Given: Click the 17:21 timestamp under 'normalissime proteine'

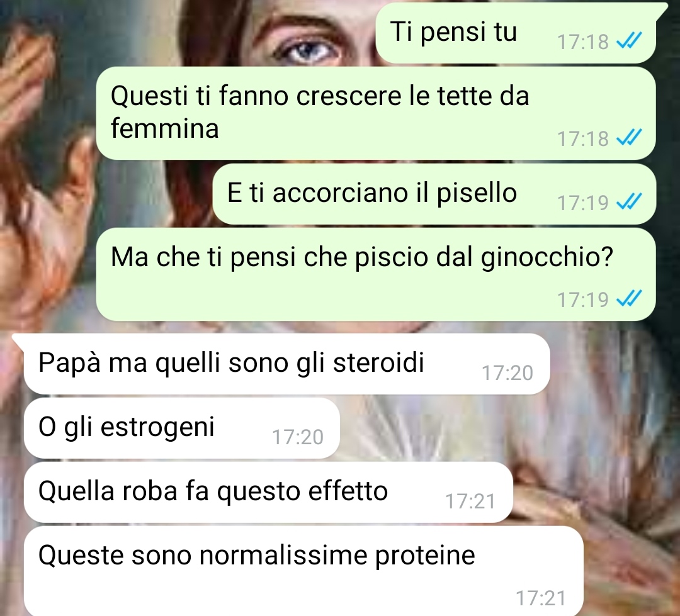Looking at the screenshot, I should (541, 598).
